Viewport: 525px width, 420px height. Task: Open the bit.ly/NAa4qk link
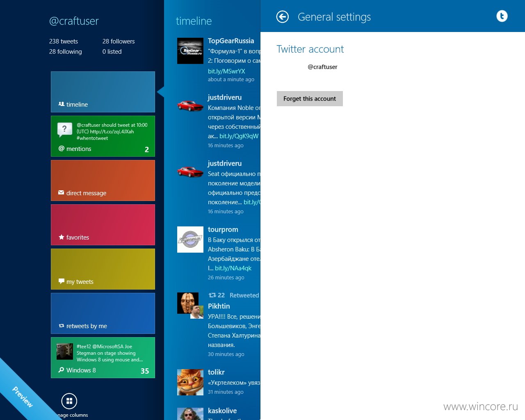(233, 268)
